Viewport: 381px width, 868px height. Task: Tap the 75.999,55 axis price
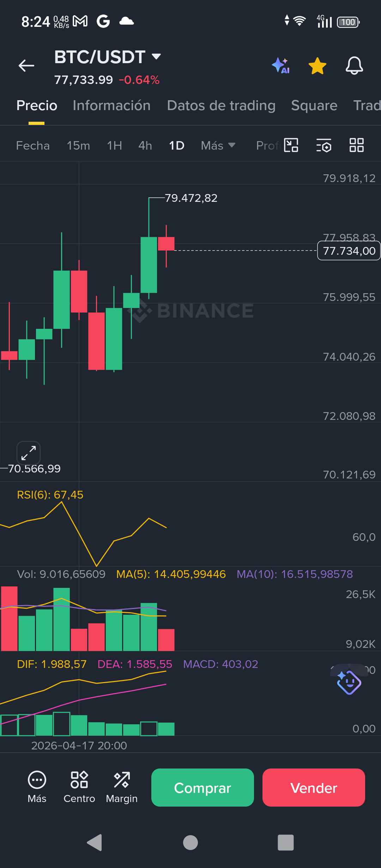click(x=349, y=297)
